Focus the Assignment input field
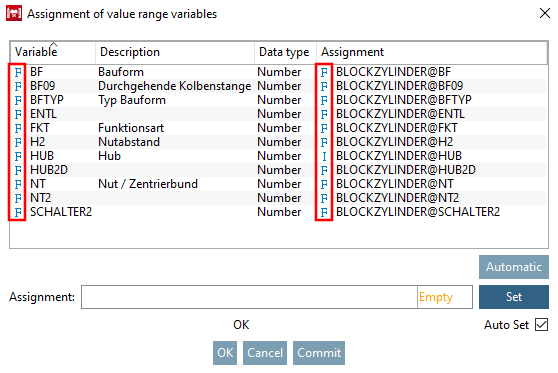Screen dimensions: 558x373 pyautogui.click(x=249, y=297)
